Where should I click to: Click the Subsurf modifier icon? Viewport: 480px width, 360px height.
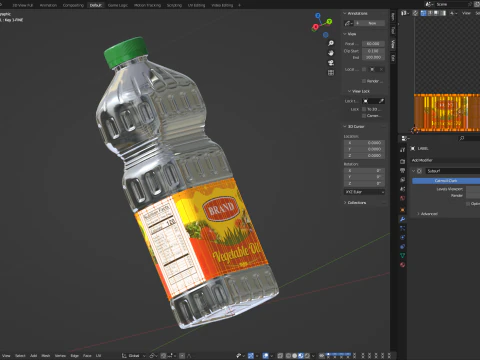click(420, 171)
